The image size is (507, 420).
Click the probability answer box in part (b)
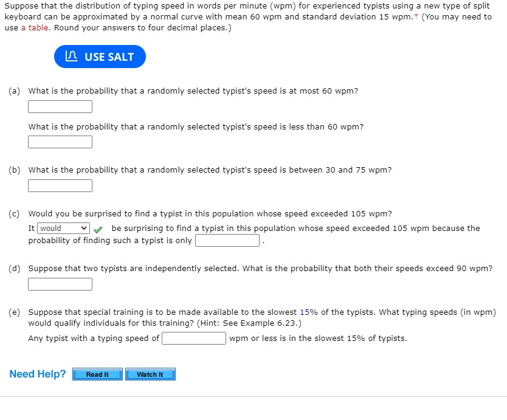(x=60, y=185)
